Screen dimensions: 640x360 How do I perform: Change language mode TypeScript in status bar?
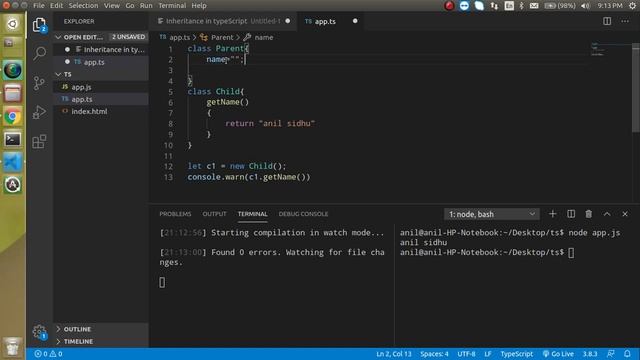pos(516,354)
